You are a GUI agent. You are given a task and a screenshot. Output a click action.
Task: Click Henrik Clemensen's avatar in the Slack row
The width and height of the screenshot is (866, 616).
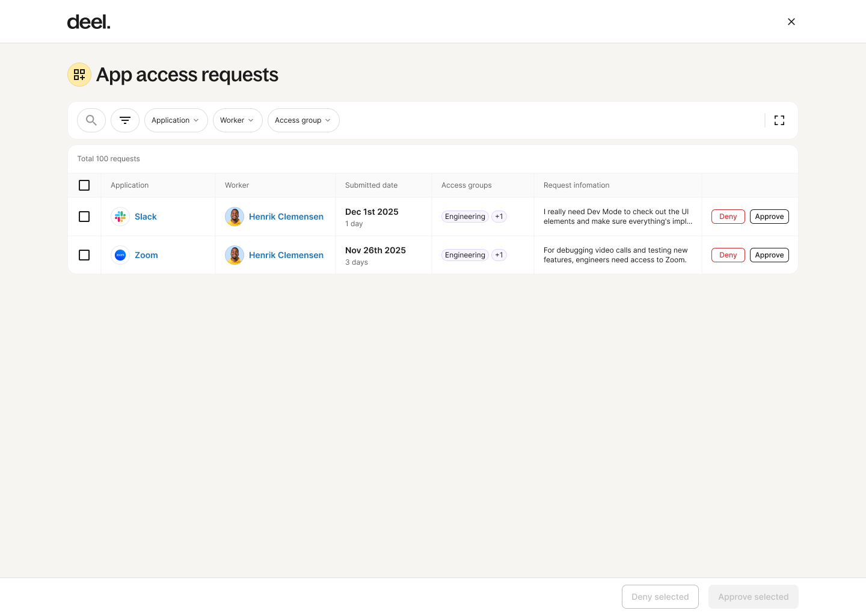(235, 217)
